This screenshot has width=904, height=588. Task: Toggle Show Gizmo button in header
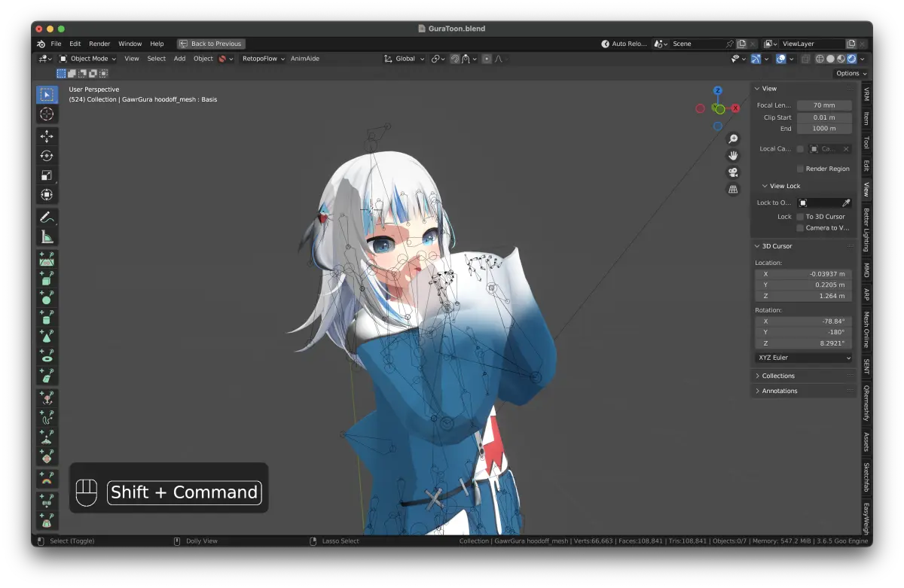(756, 59)
